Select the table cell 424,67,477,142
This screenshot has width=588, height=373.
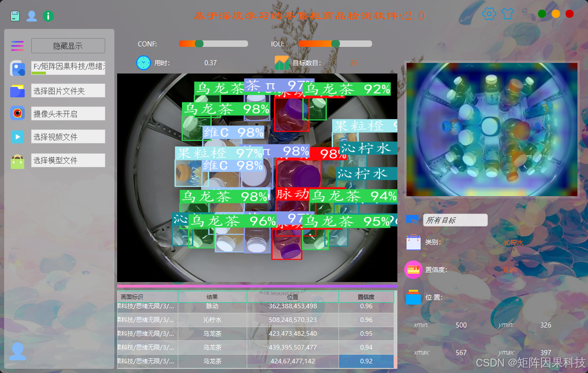[x=293, y=361]
